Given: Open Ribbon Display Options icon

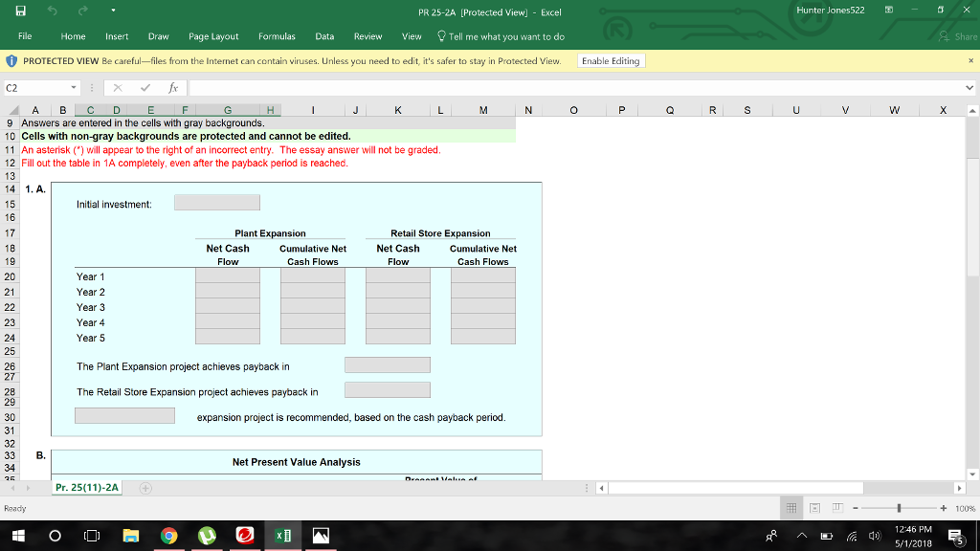Looking at the screenshot, I should coord(889,10).
